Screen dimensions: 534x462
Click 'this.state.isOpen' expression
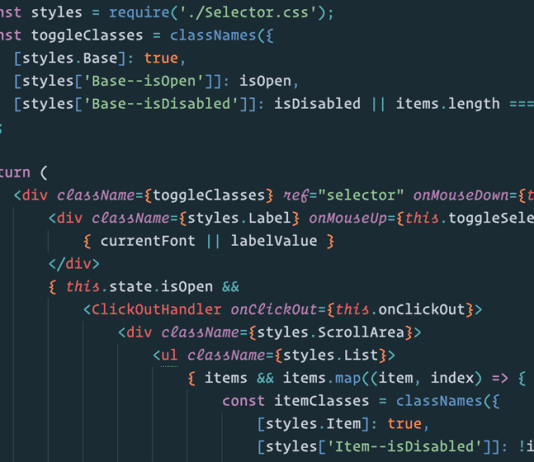[139, 286]
